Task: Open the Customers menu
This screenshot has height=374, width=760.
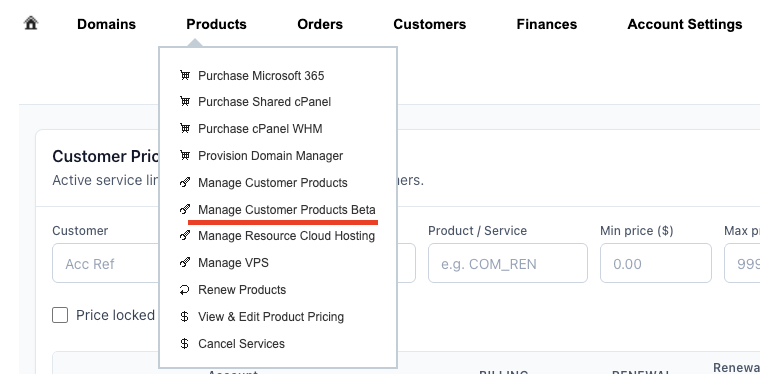Action: [x=429, y=24]
